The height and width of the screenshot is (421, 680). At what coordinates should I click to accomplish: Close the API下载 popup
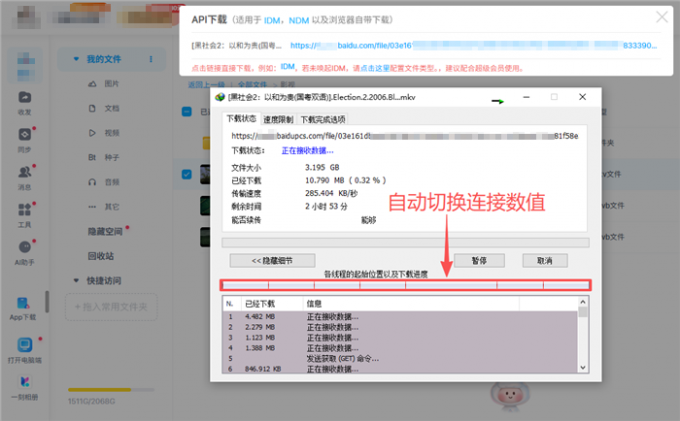click(x=662, y=17)
